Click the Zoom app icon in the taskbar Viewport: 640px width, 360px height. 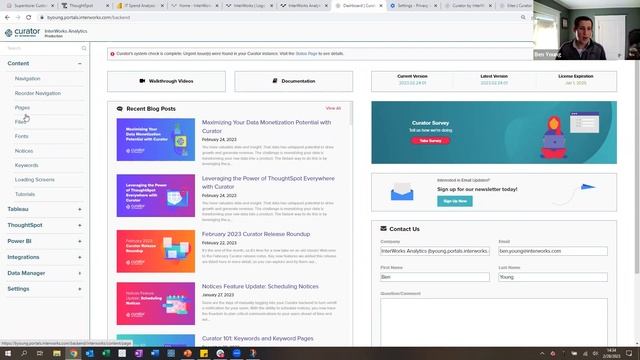coord(237,353)
